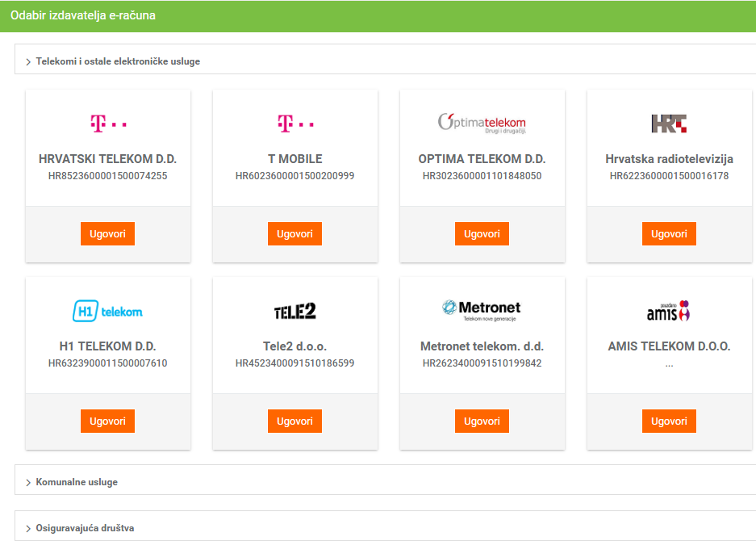Click IBAN HR8523600001500074255
The image size is (756, 541).
pos(107,176)
